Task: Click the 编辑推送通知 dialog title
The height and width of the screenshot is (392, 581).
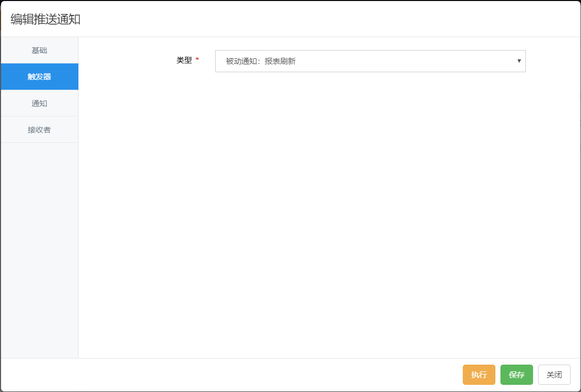Action: 45,20
